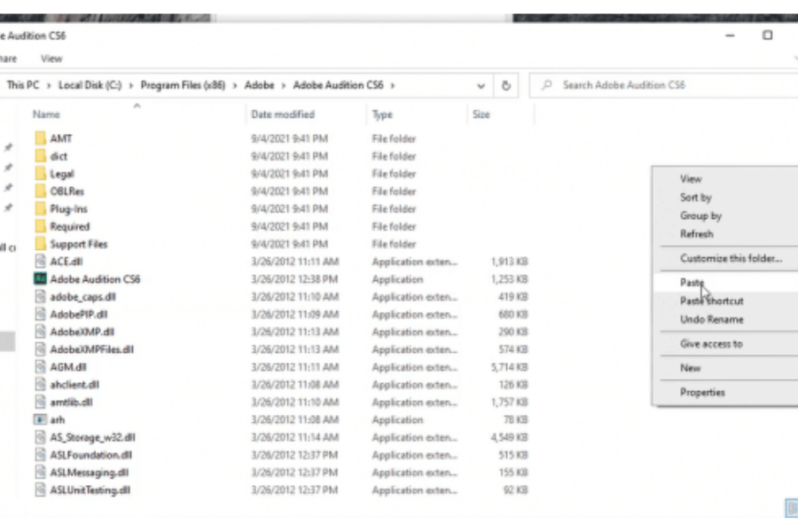
Task: Select the Support Files folder icon
Action: click(40, 245)
